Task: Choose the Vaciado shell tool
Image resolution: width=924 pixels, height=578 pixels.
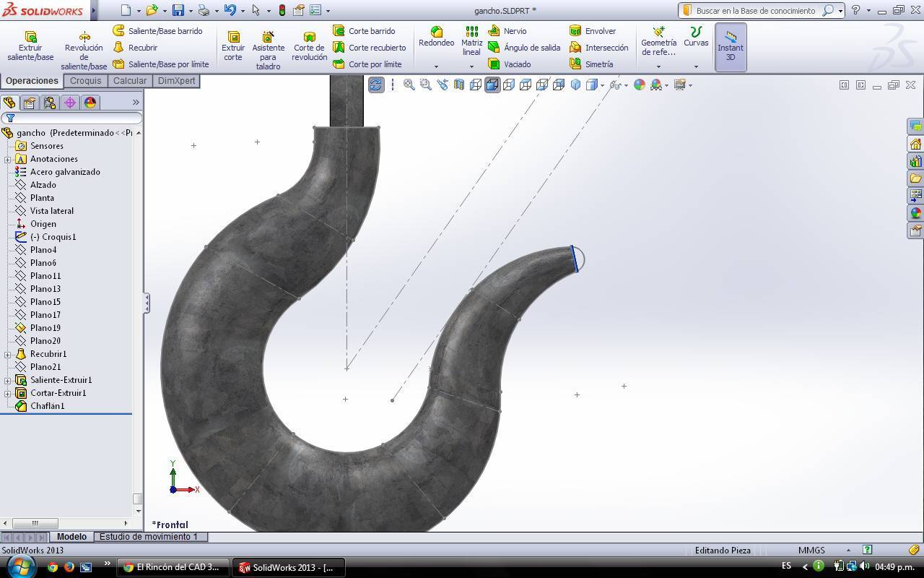Action: tap(510, 64)
